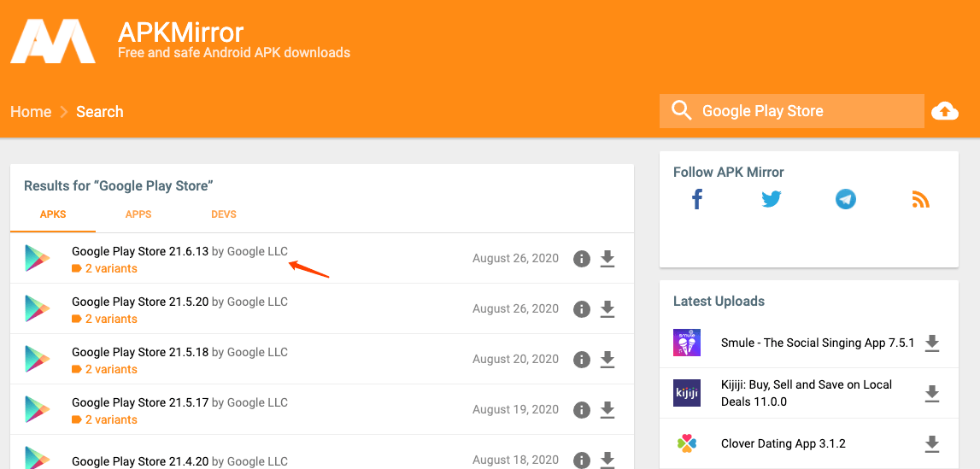The width and height of the screenshot is (980, 469).
Task: Click the Latest Uploads heading
Action: point(719,301)
